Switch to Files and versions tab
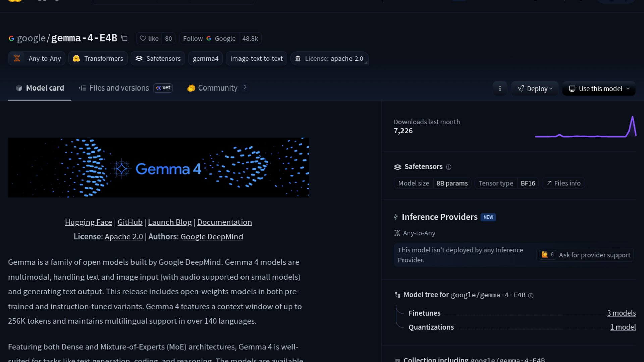 point(119,88)
